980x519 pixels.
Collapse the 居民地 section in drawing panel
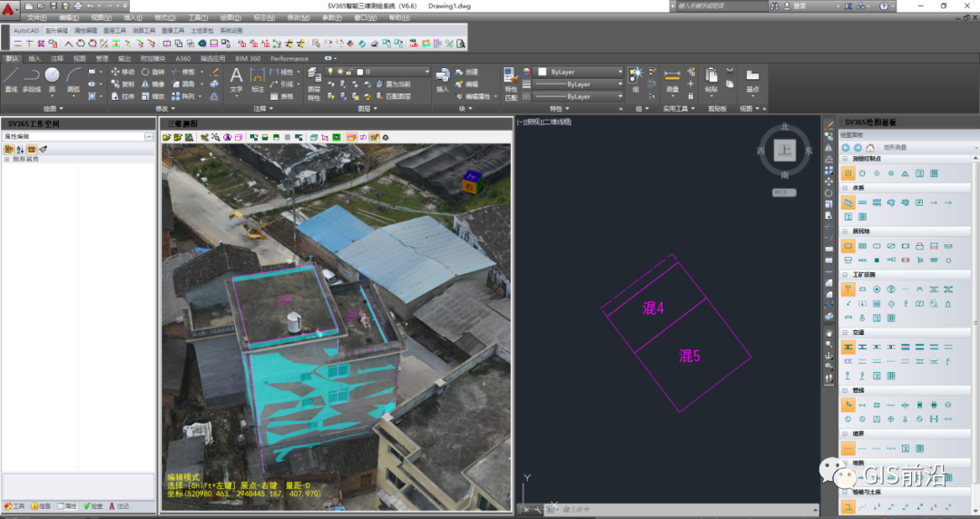coord(843,231)
